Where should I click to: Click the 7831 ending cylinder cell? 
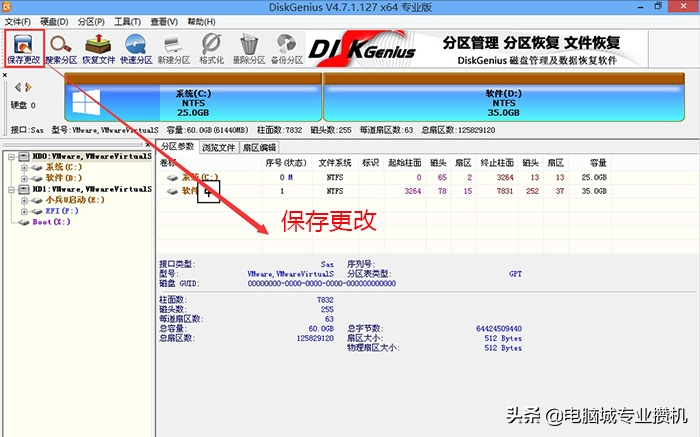coord(504,191)
